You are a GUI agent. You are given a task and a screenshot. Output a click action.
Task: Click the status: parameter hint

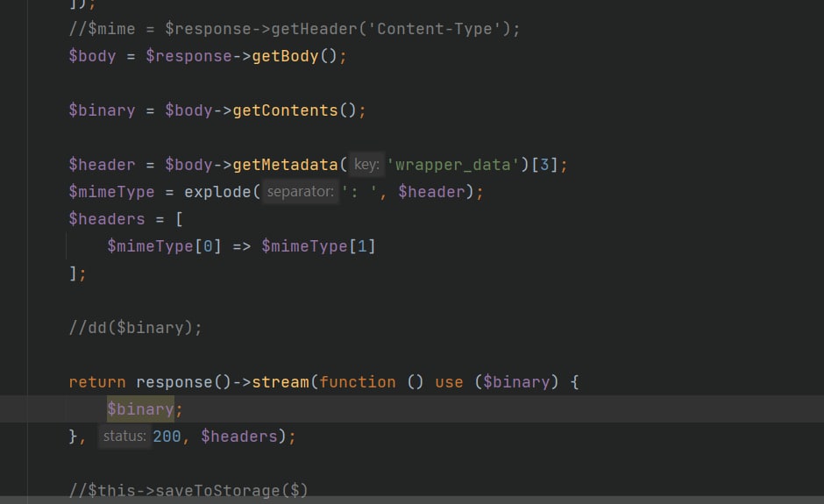click(x=124, y=437)
